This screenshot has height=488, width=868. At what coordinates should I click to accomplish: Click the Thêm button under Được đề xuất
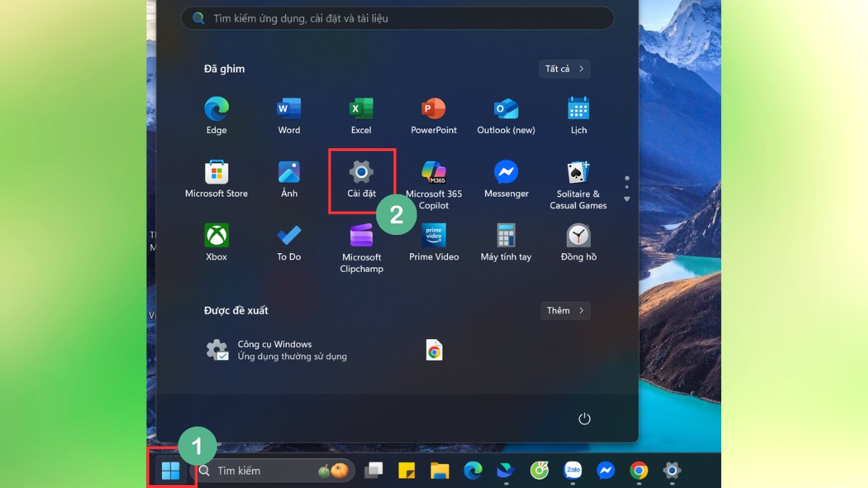[x=565, y=310]
